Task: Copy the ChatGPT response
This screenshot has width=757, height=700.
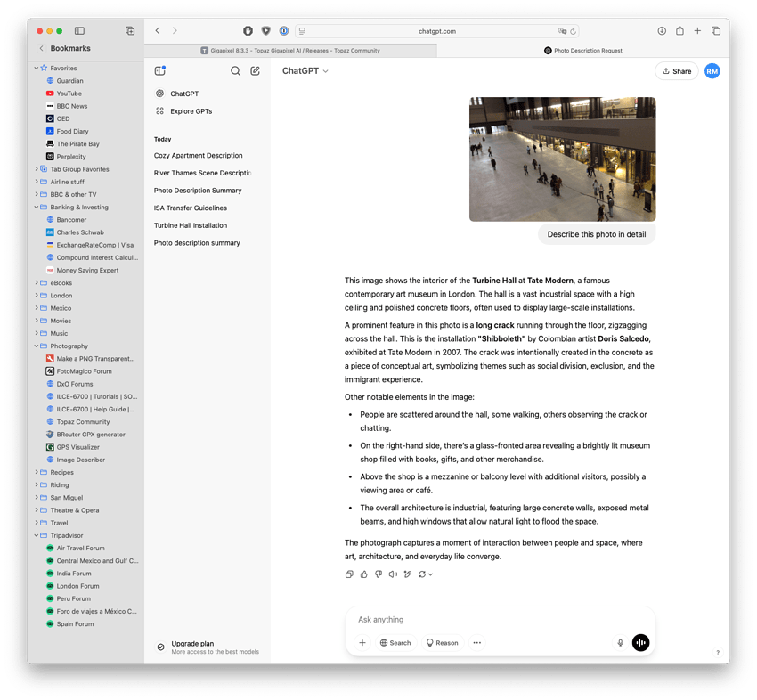Action: coord(349,574)
